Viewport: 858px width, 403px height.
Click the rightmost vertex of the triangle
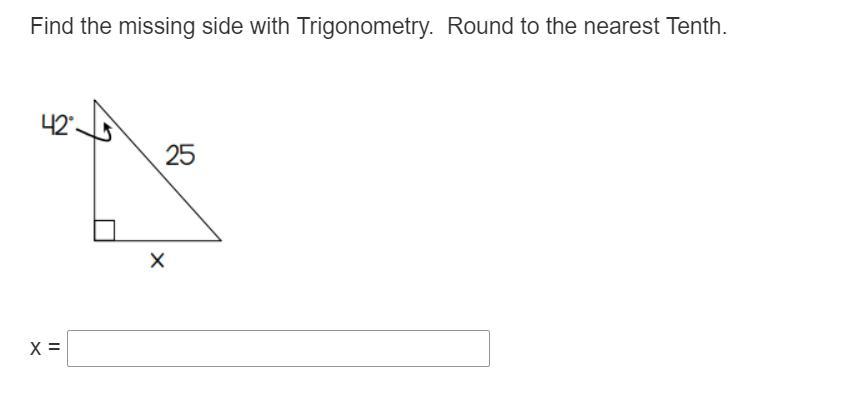click(x=219, y=240)
